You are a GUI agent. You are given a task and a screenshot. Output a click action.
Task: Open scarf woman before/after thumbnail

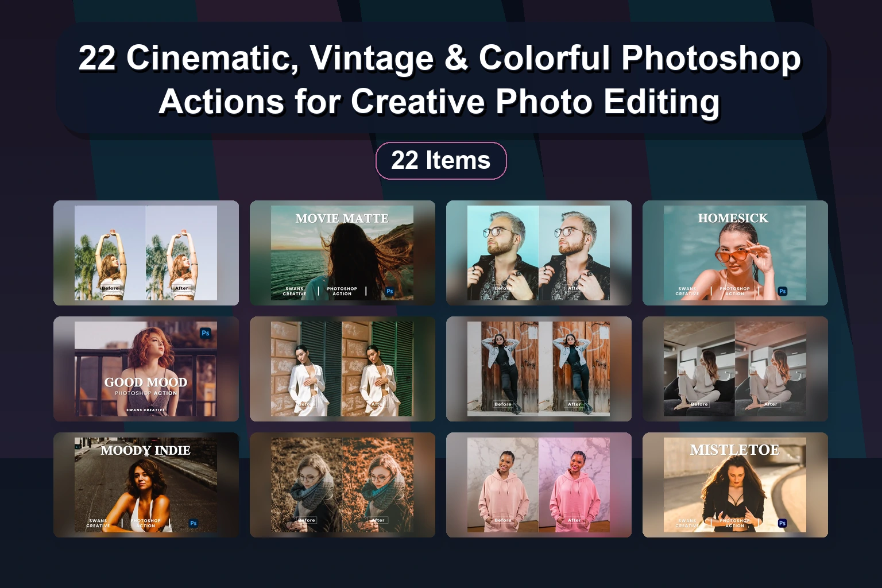point(342,485)
